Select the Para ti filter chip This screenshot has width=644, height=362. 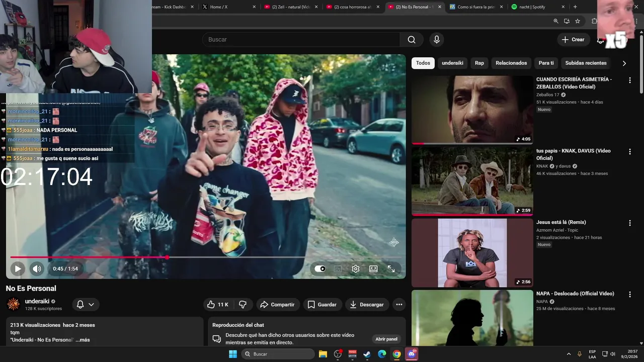pos(546,63)
